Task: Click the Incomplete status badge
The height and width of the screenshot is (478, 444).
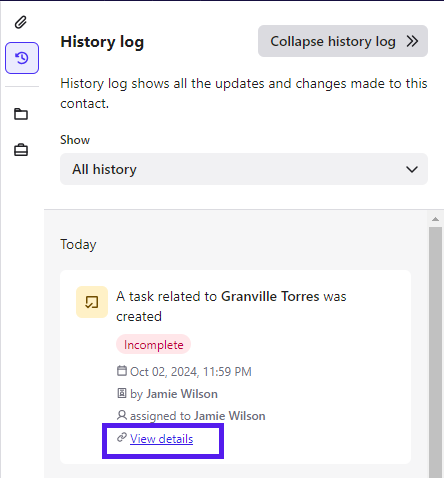Action: 154,344
